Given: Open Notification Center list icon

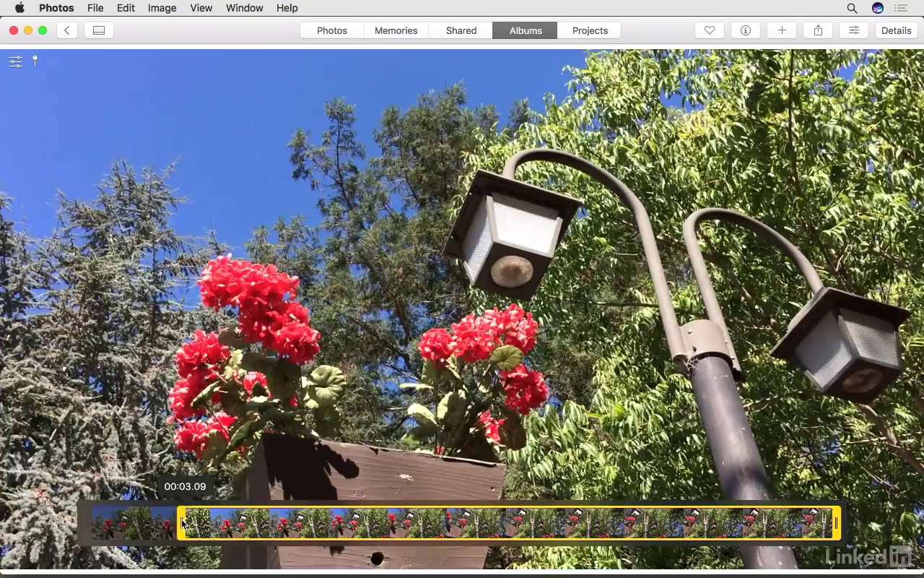Looking at the screenshot, I should pyautogui.click(x=900, y=8).
